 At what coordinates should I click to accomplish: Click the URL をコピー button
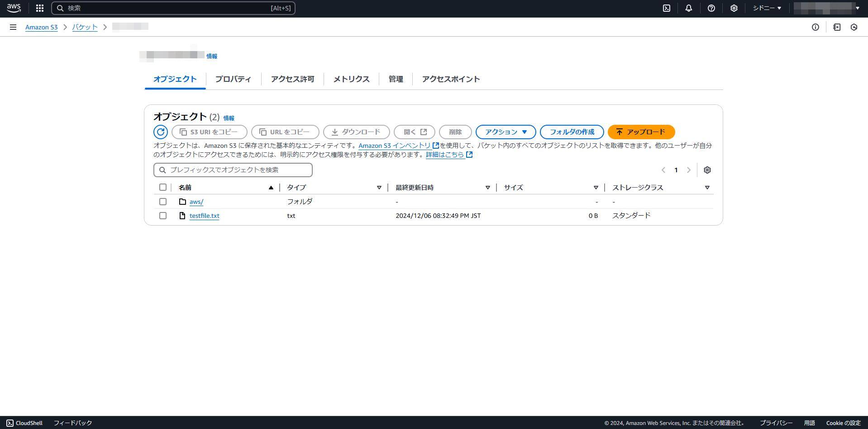tap(285, 132)
